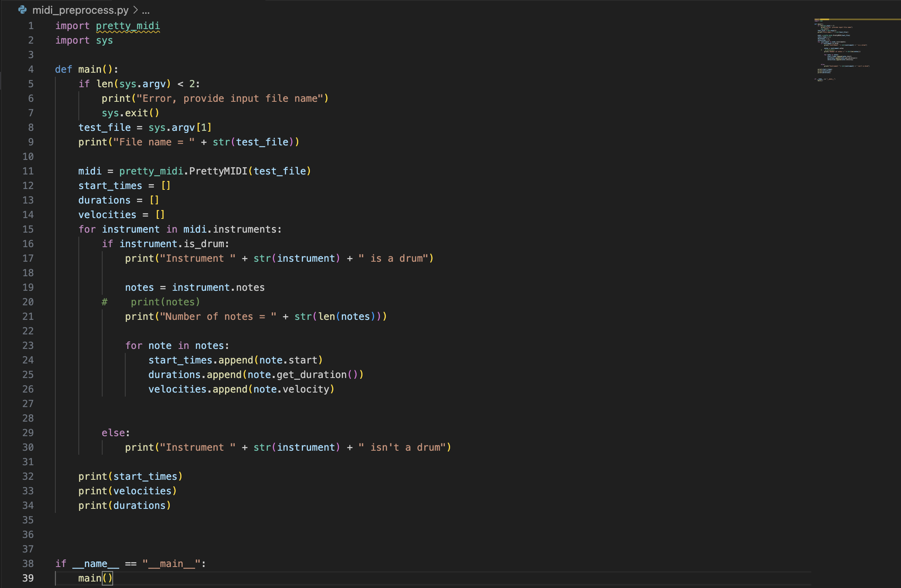Click the Python file icon in breadcrumb
The height and width of the screenshot is (588, 901).
pos(23,10)
